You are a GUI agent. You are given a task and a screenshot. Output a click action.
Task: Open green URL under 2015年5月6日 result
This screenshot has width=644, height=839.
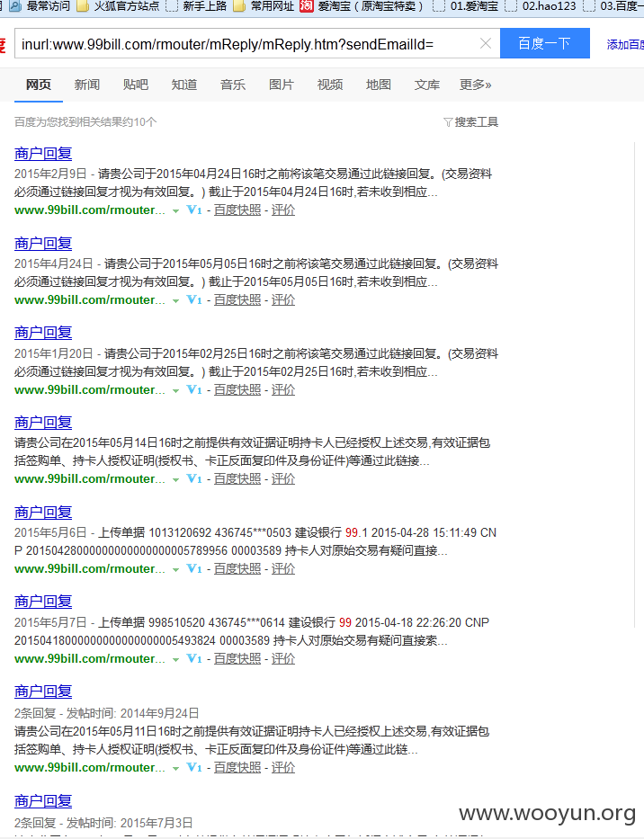pyautogui.click(x=90, y=569)
